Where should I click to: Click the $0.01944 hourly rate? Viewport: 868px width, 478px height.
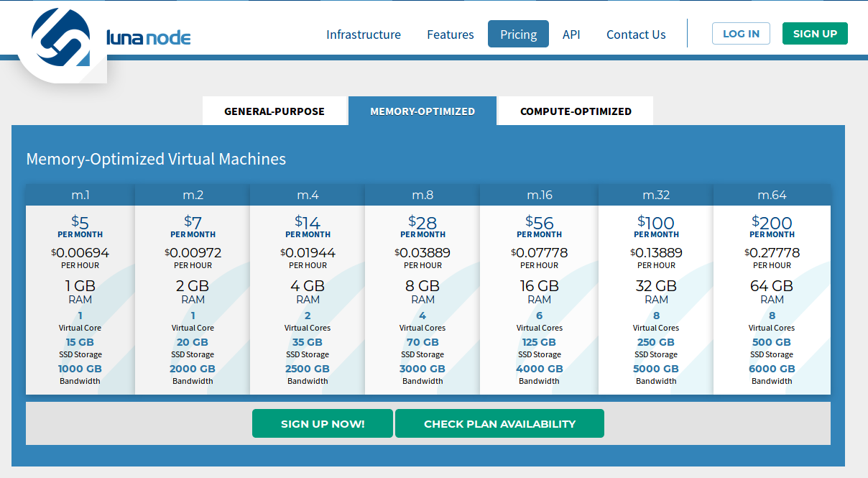click(308, 253)
